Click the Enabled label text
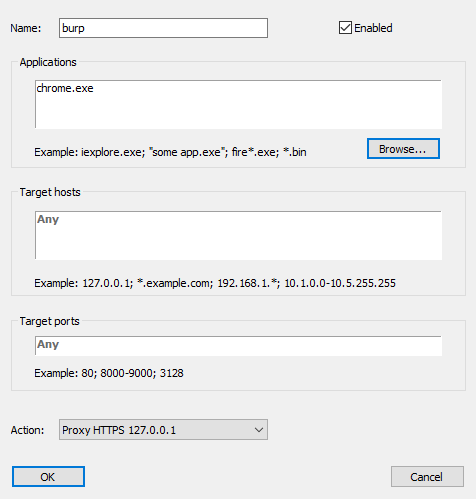Screen dimensions: 476x499 373,28
